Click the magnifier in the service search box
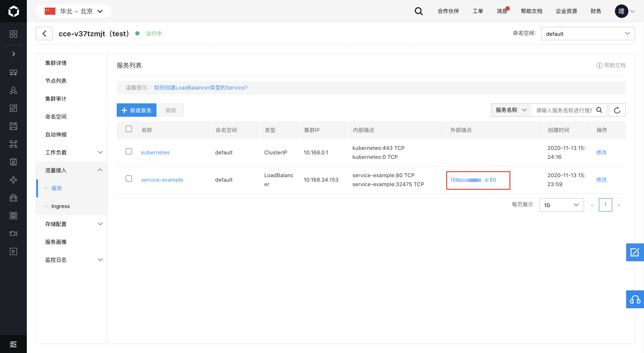 tap(599, 110)
